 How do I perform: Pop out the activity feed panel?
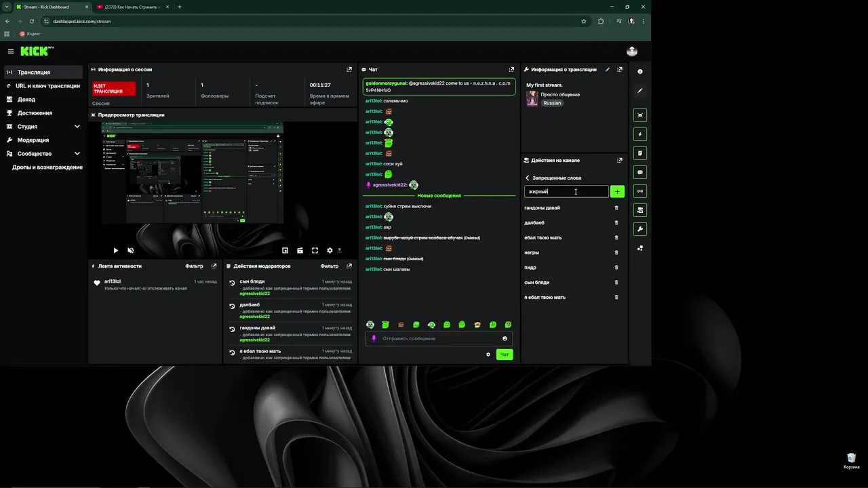pyautogui.click(x=214, y=266)
